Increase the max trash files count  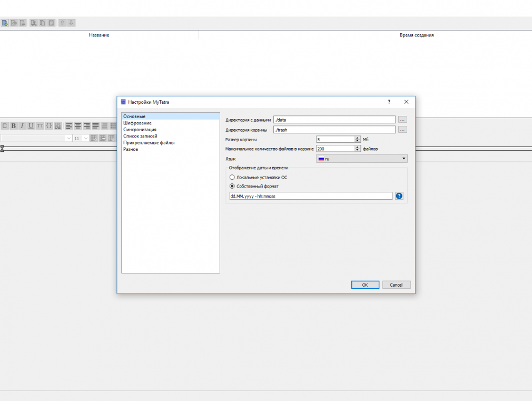coord(357,148)
